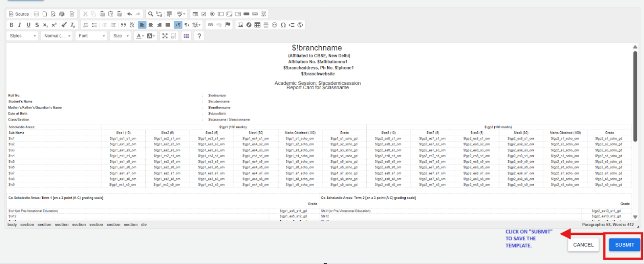The height and width of the screenshot is (264, 644).
Task: Select 'div' in the elements path bar
Action: [x=144, y=225]
